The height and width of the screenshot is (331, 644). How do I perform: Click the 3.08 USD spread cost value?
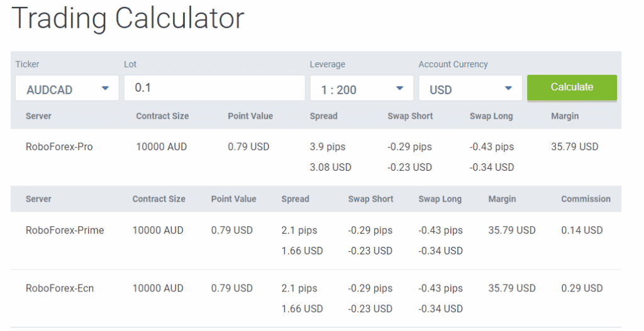click(330, 167)
